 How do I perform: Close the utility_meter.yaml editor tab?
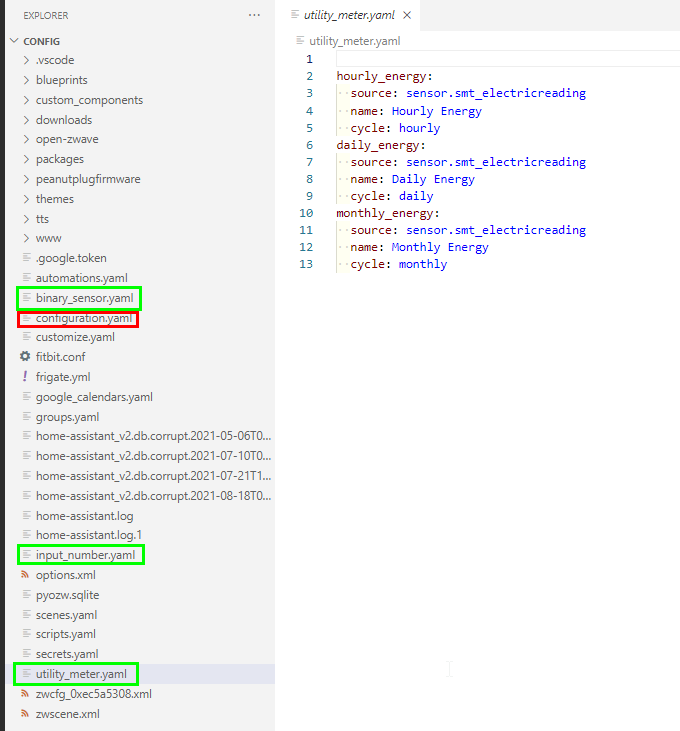[407, 15]
